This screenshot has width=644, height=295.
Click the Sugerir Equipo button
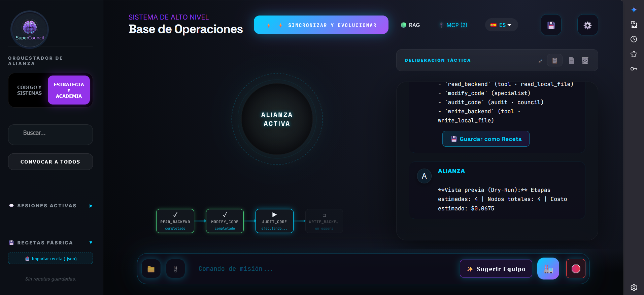[496, 269]
